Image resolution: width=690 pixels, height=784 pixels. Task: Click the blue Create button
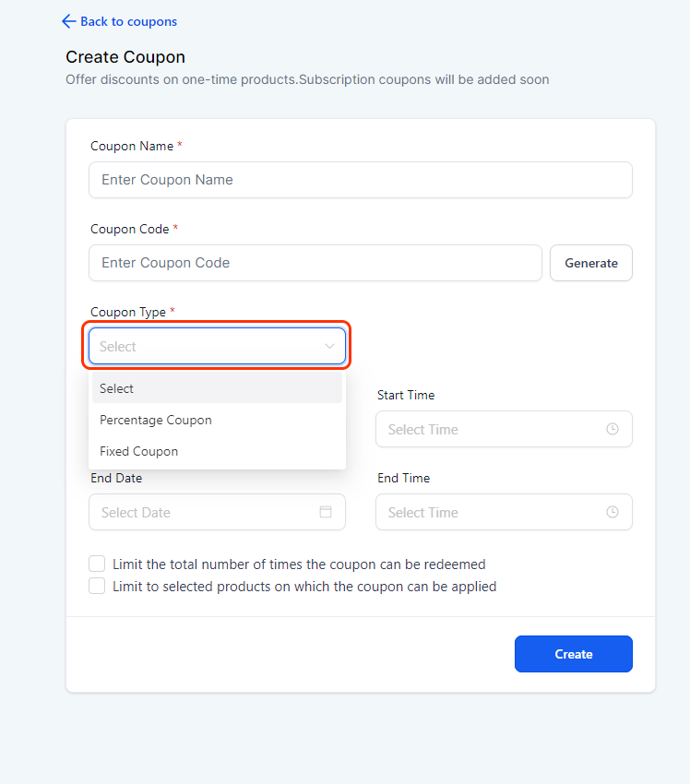click(x=574, y=654)
